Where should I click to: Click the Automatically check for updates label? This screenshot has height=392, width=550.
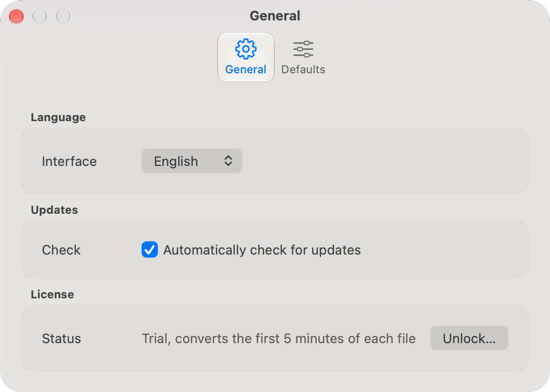click(262, 250)
